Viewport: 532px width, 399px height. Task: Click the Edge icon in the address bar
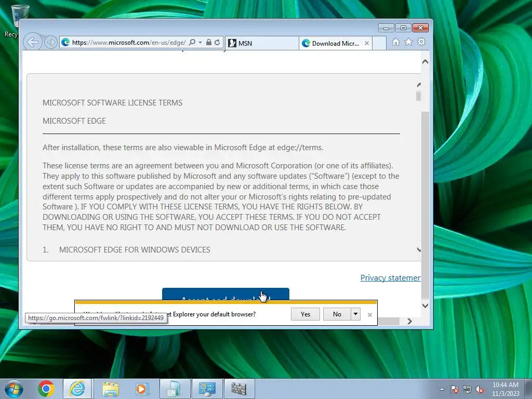coord(65,43)
